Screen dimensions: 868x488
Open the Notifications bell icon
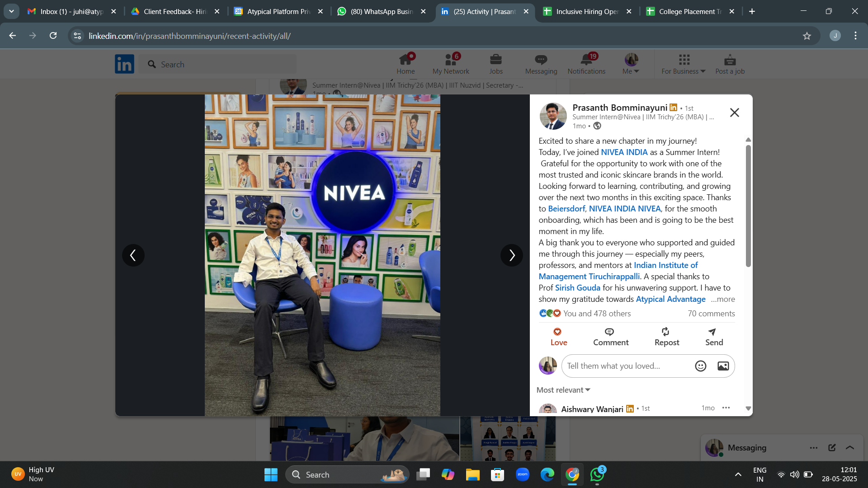pyautogui.click(x=586, y=60)
